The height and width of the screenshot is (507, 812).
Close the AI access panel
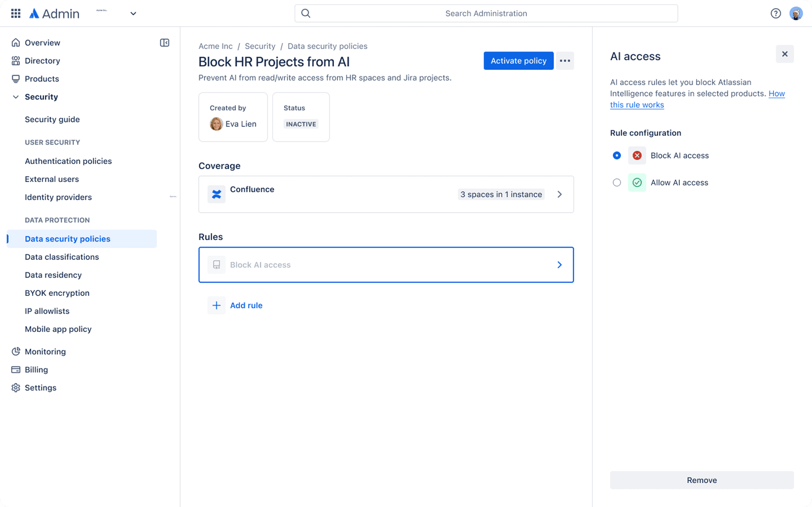coord(785,54)
